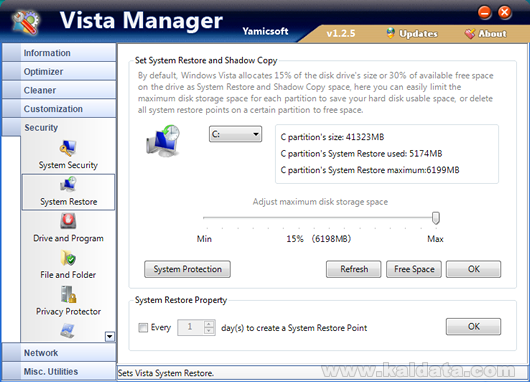
Task: Minimize the Vista Manager window
Action: pos(484,13)
